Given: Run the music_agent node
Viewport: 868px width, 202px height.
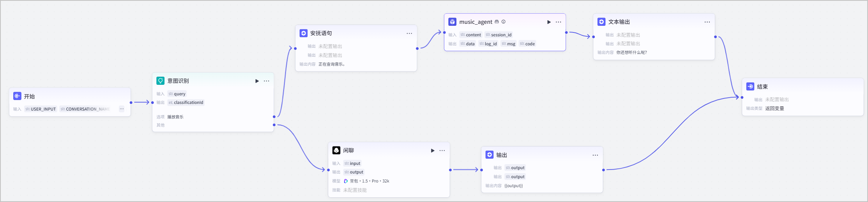Looking at the screenshot, I should click(549, 22).
